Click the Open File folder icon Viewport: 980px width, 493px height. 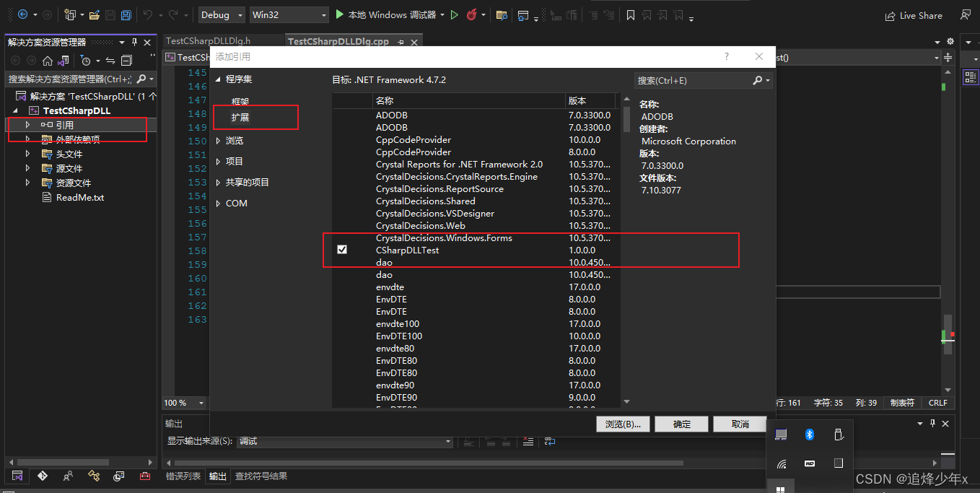95,14
